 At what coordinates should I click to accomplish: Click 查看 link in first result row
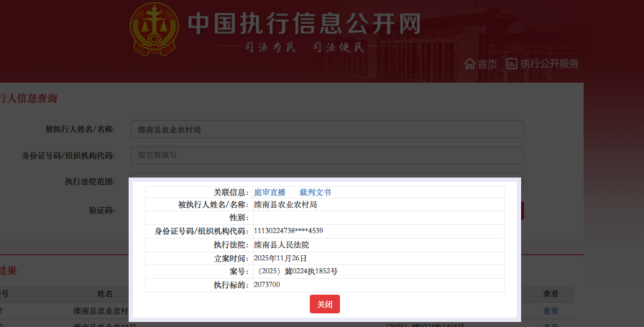click(551, 311)
